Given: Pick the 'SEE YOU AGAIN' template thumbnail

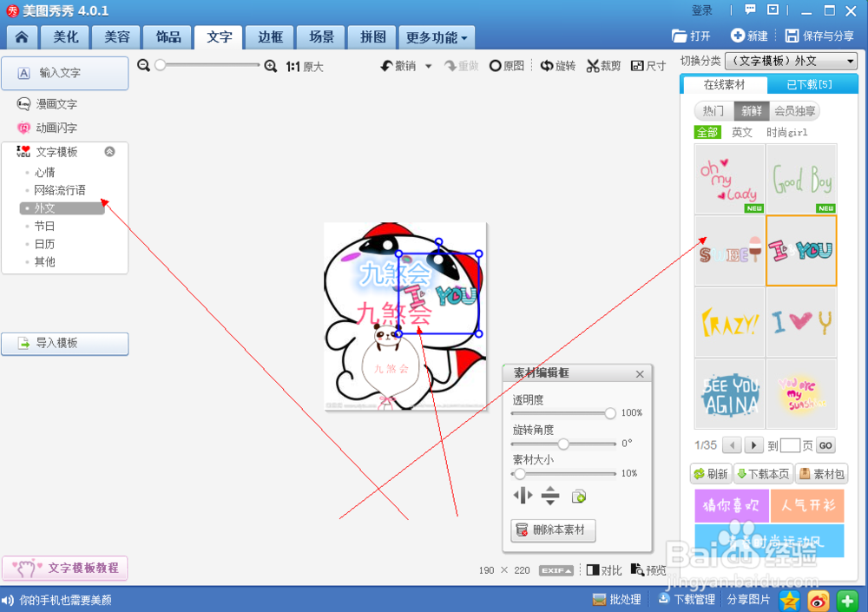Looking at the screenshot, I should click(x=730, y=394).
